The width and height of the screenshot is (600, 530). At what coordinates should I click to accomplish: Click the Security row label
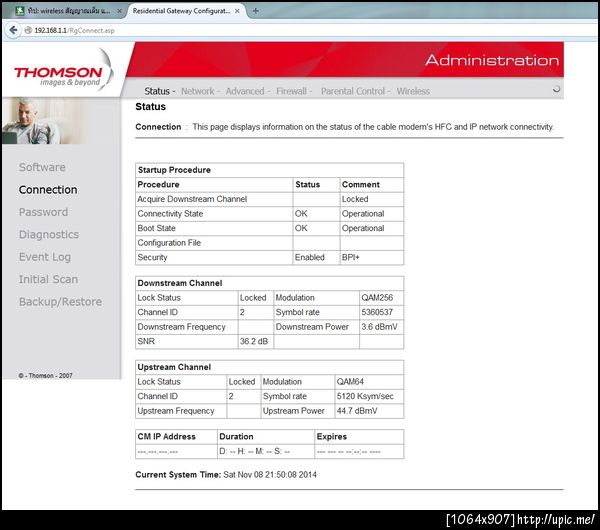pos(152,257)
